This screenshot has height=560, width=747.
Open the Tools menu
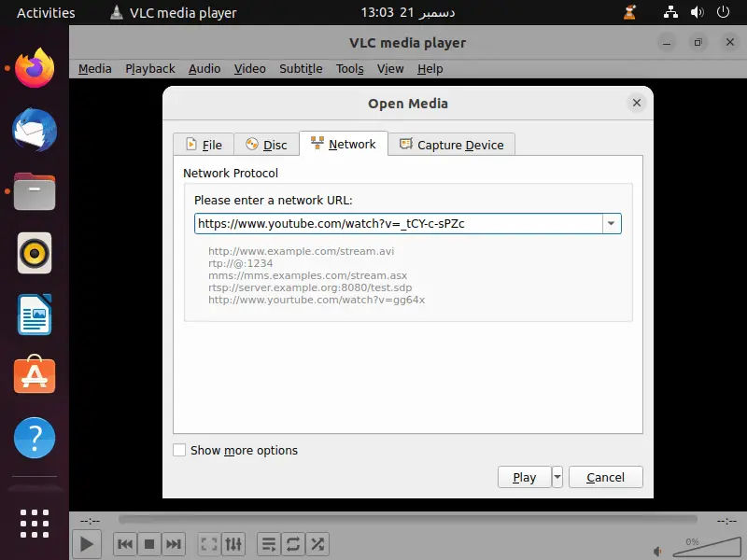pos(349,68)
